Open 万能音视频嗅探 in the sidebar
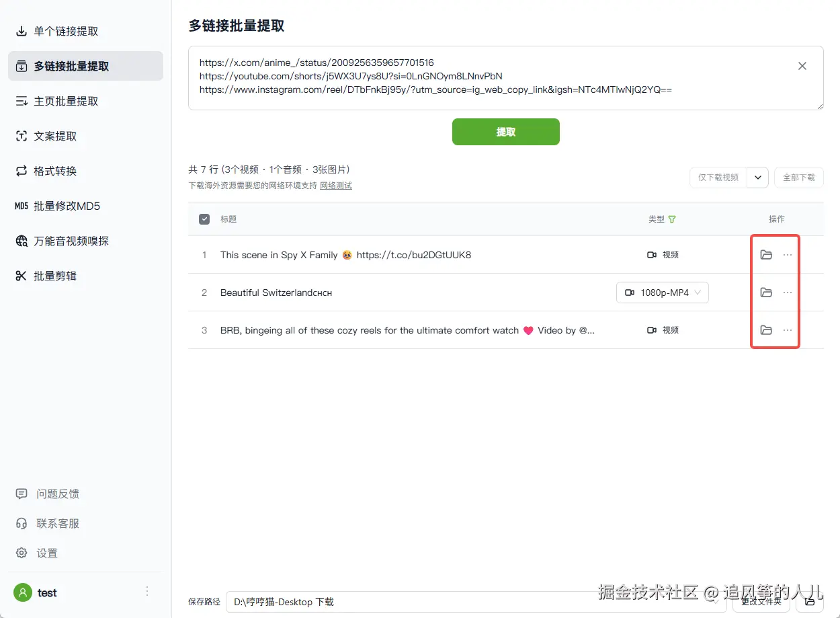The image size is (840, 618). [x=85, y=241]
